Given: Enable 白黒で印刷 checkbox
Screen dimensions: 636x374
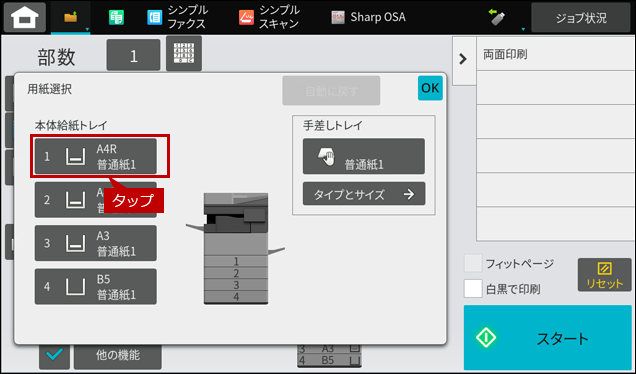Looking at the screenshot, I should (473, 289).
